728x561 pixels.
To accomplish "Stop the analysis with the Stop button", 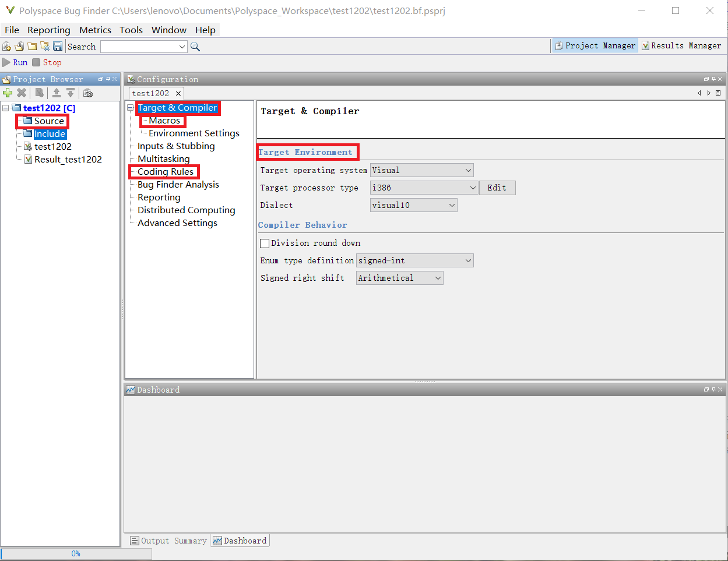I will pos(47,62).
